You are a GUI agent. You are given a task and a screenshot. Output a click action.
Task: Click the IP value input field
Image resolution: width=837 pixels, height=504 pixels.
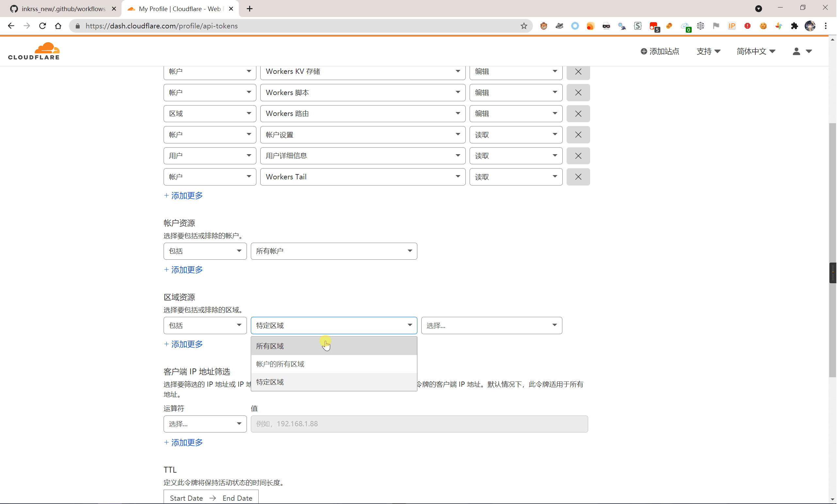point(419,424)
